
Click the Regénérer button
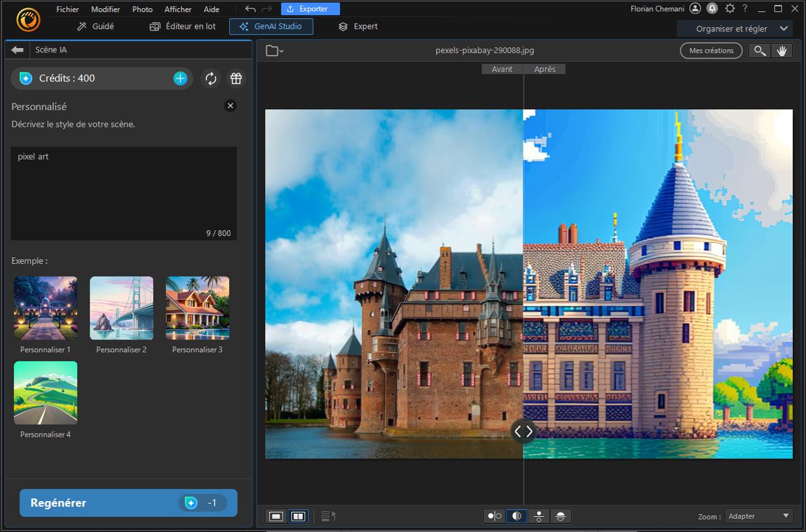point(127,503)
